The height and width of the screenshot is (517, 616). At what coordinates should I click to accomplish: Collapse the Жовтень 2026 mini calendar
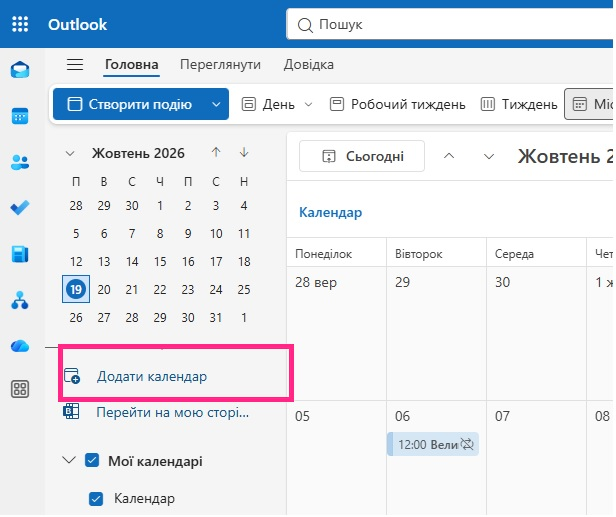pyautogui.click(x=70, y=153)
